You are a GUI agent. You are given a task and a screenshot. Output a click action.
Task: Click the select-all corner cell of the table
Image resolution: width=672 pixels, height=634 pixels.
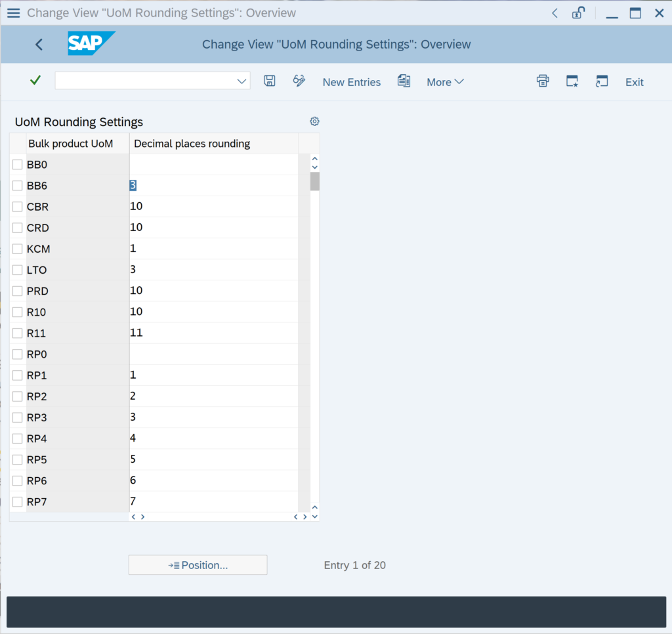pos(17,144)
